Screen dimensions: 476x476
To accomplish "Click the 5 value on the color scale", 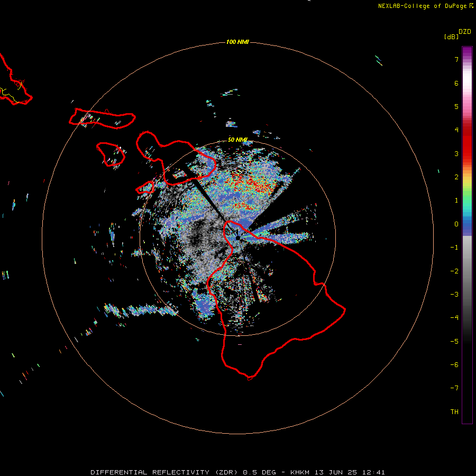I will coord(456,106).
